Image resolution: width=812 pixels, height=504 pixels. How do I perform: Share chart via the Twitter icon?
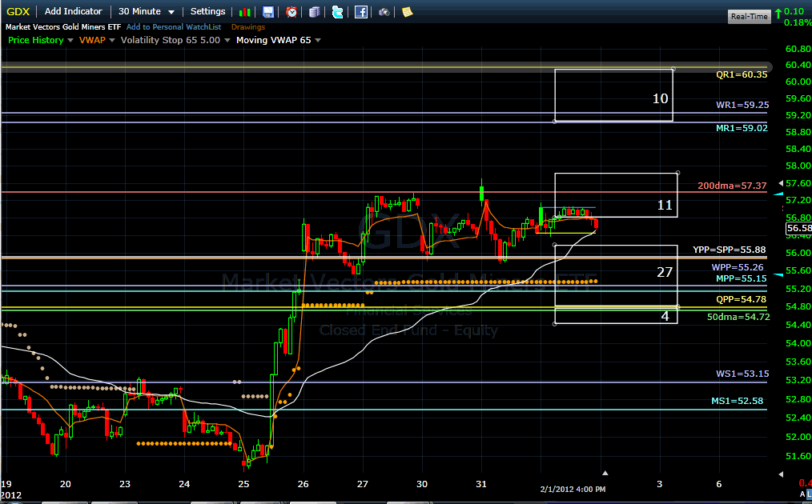point(338,12)
